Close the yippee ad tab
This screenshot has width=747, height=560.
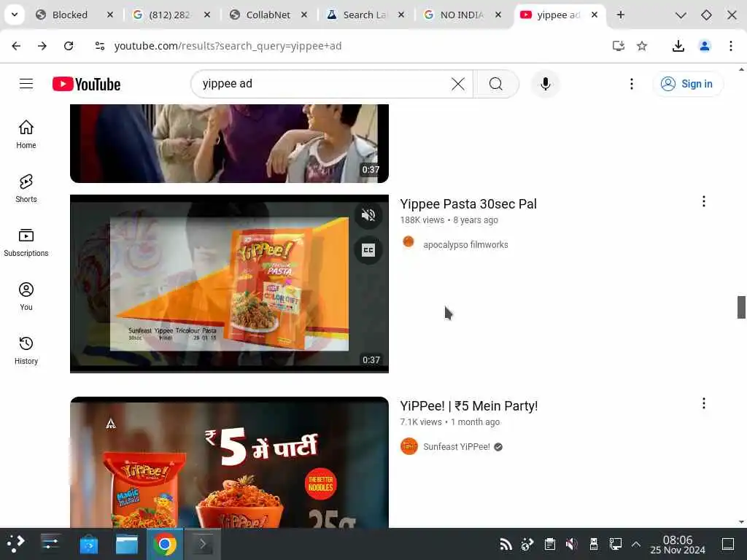coord(595,15)
